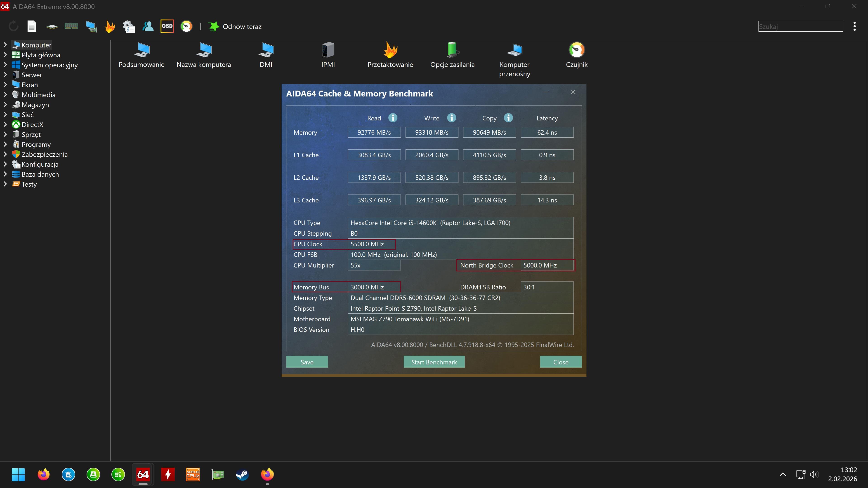The height and width of the screenshot is (488, 868).
Task: Click the report document toolbar icon
Action: tap(32, 26)
